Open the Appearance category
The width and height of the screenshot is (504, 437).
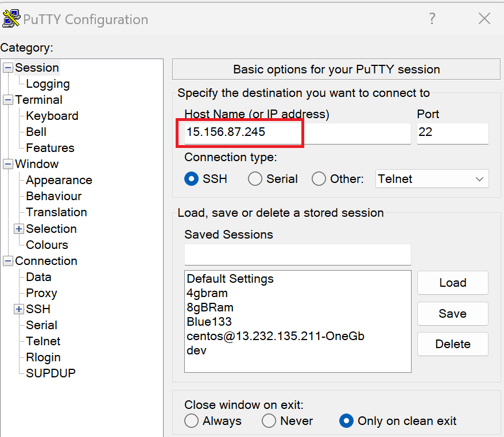[x=59, y=180]
